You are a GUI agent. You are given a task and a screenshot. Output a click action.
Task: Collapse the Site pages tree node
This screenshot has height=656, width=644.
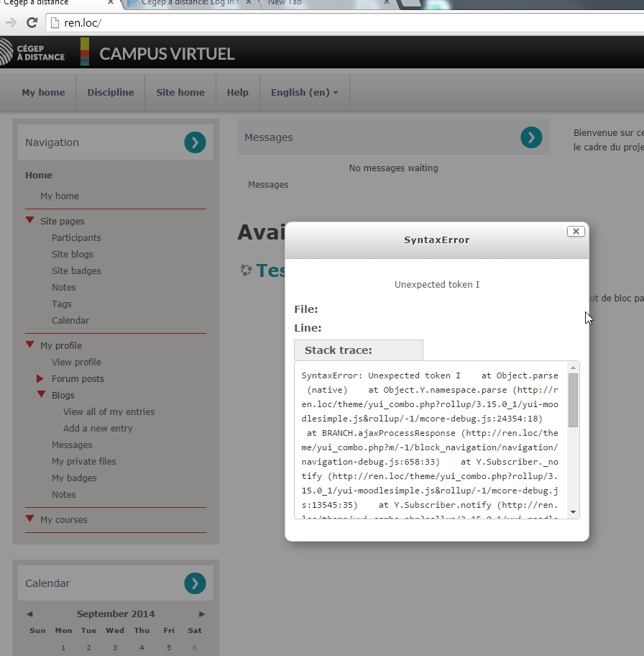tap(30, 221)
